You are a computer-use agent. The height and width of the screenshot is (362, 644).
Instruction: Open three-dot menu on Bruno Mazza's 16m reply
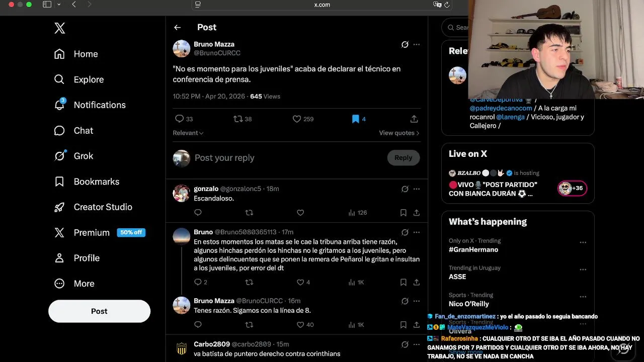[417, 301]
